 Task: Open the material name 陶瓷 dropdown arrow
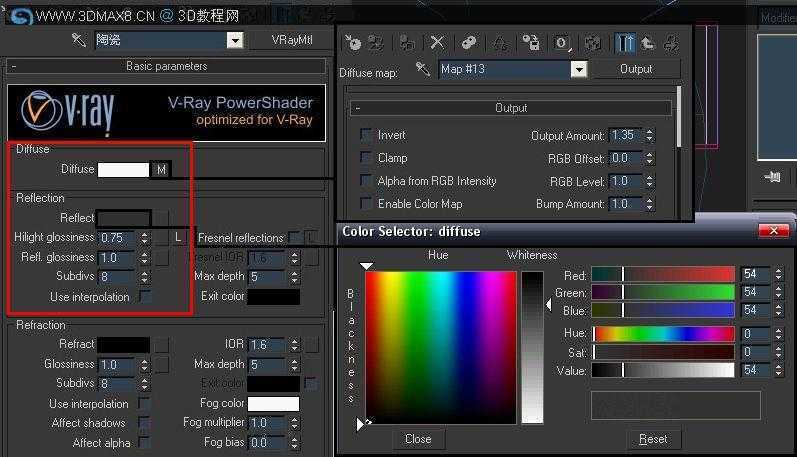pos(235,40)
